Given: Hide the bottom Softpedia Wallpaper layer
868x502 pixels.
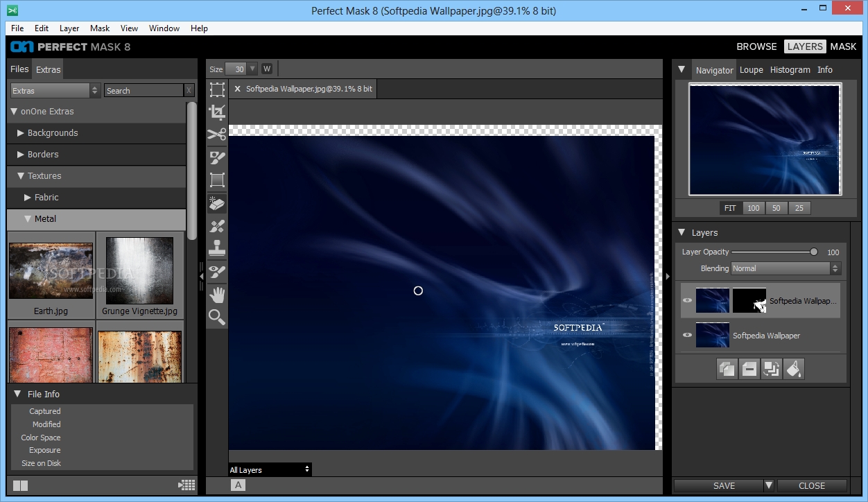Looking at the screenshot, I should (687, 335).
